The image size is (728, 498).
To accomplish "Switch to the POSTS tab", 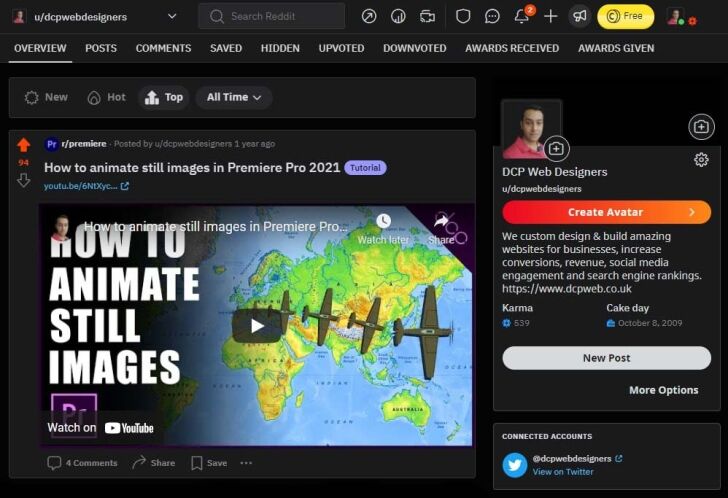I will coord(101,48).
